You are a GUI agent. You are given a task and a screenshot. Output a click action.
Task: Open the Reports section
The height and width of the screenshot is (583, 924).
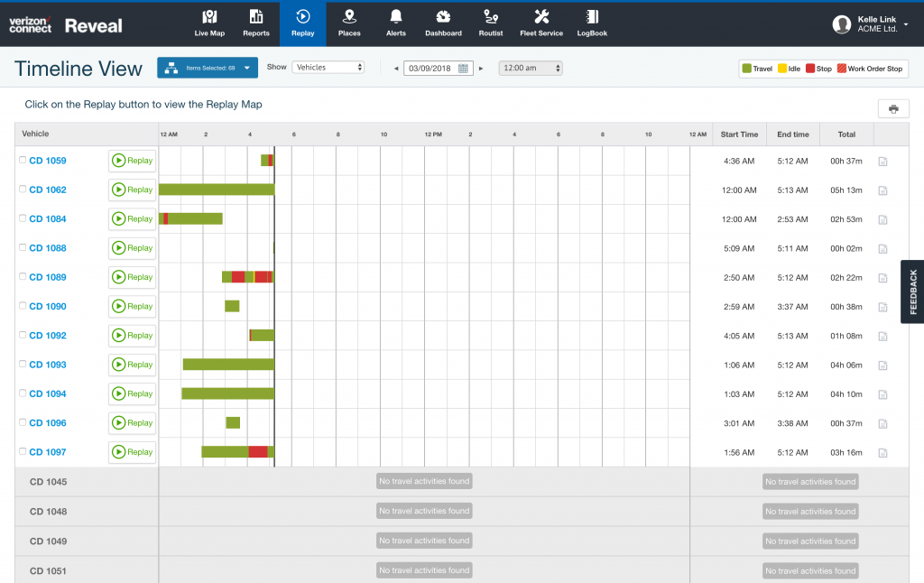click(256, 23)
